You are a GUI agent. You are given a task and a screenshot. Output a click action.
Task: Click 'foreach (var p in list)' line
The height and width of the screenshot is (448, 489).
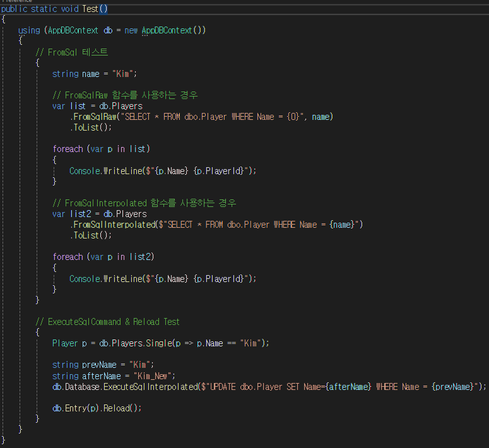pos(102,149)
